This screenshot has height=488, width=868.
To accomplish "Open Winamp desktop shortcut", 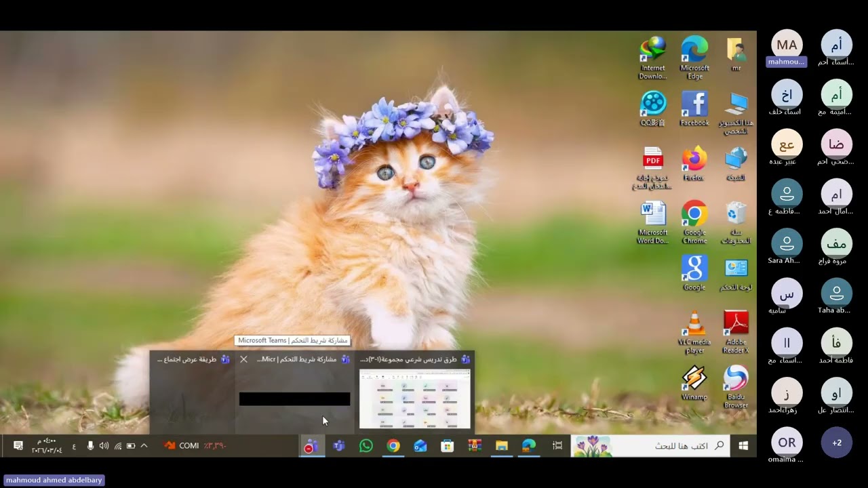I will pyautogui.click(x=694, y=383).
